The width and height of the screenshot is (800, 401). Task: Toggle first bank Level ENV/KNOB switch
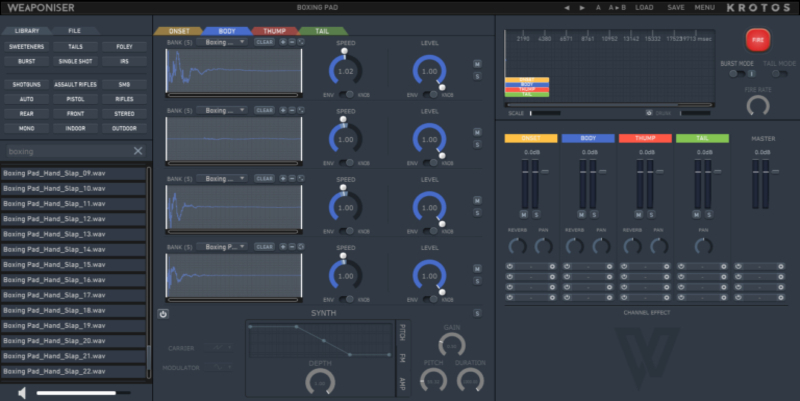(430, 94)
